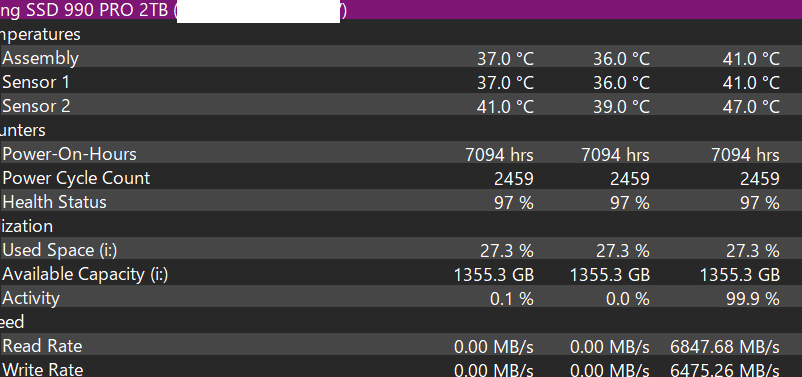Click the Counters section heading
802x377 pixels.
click(x=23, y=130)
